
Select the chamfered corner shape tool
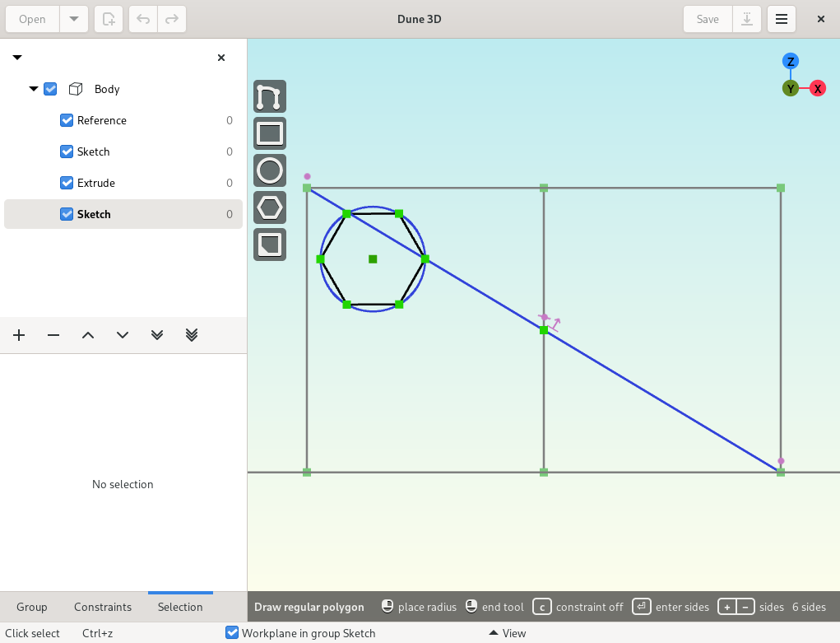270,245
